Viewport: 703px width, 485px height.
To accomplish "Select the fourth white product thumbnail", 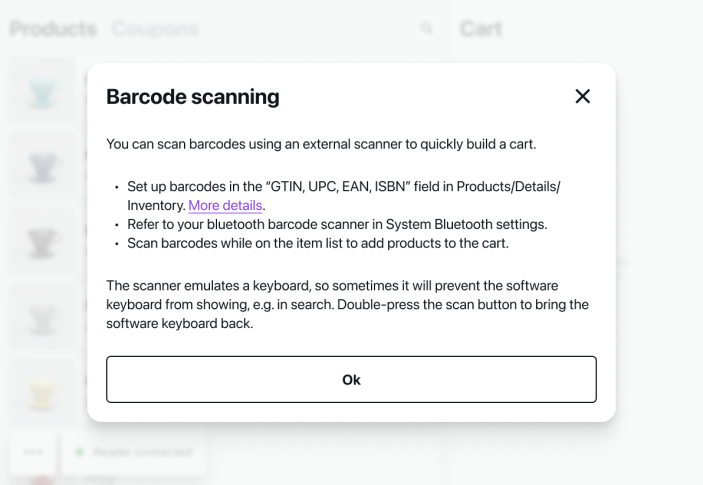I will click(x=42, y=318).
